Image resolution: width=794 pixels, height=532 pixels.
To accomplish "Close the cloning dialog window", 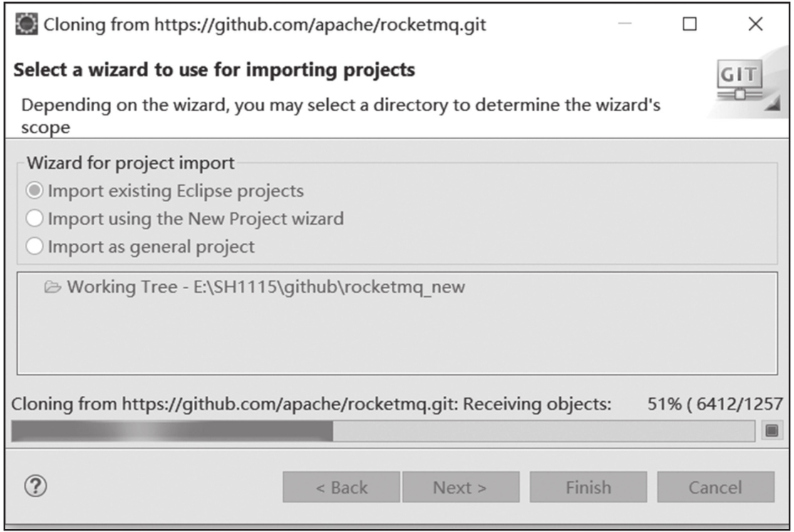I will click(x=756, y=24).
